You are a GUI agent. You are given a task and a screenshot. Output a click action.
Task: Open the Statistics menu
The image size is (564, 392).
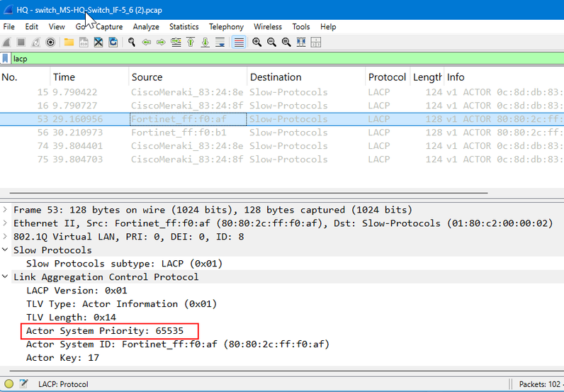coord(184,27)
